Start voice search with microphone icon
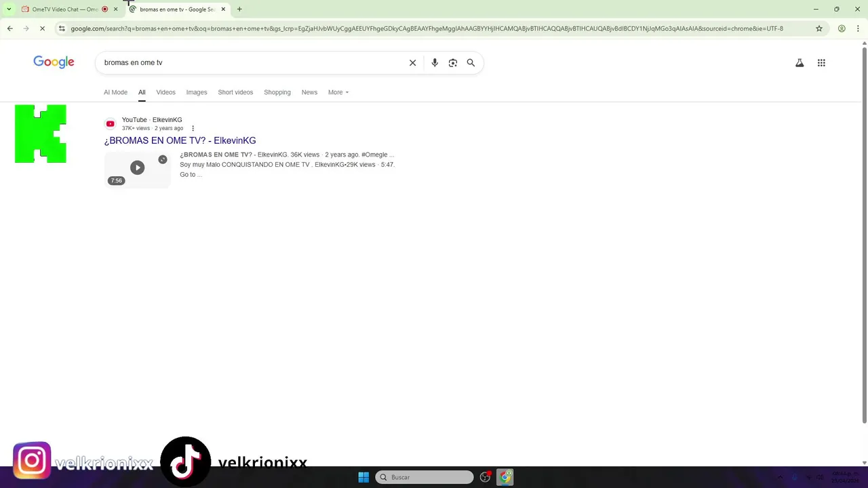This screenshot has height=488, width=868. (x=435, y=62)
